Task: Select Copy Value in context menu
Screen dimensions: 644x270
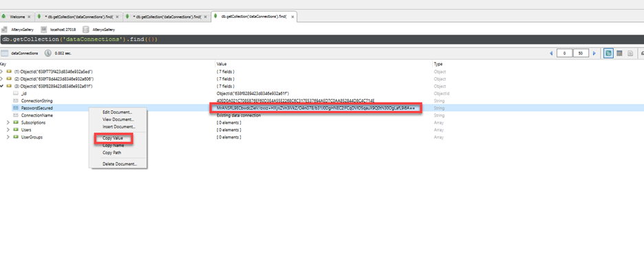Action: pos(113,138)
